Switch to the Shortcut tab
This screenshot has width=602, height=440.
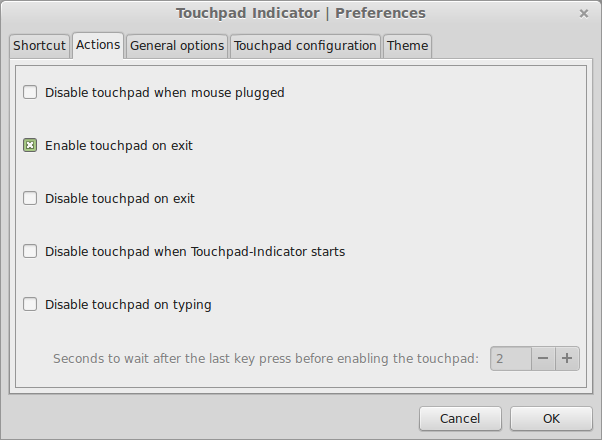40,46
